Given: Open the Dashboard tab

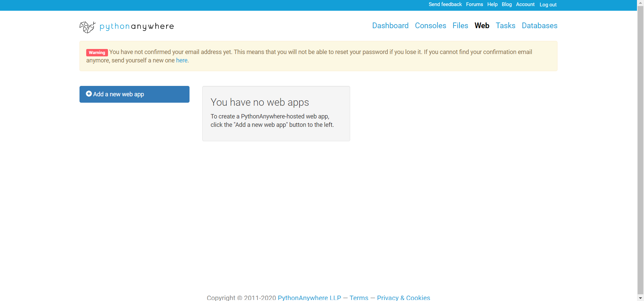Looking at the screenshot, I should pyautogui.click(x=390, y=26).
